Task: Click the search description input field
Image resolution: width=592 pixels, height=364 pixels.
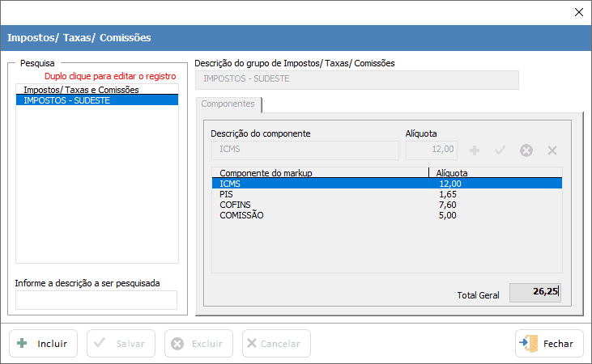Action: [x=96, y=300]
